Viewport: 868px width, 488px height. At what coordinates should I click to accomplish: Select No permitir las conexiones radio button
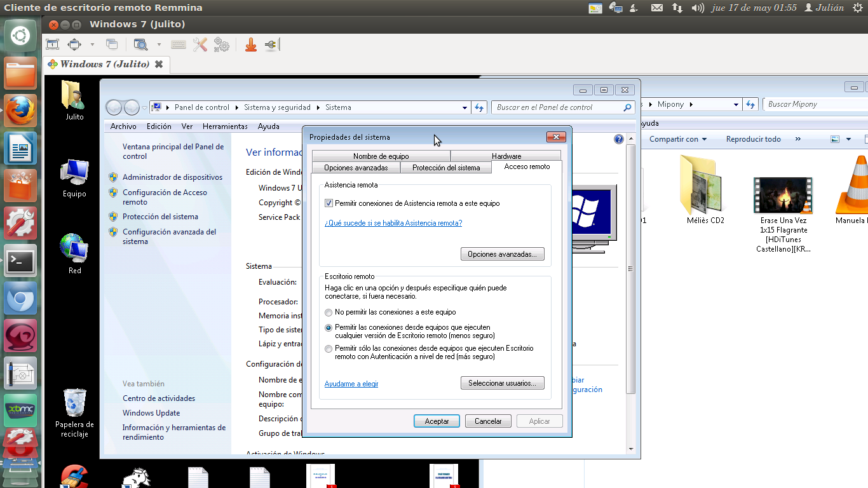pyautogui.click(x=329, y=313)
